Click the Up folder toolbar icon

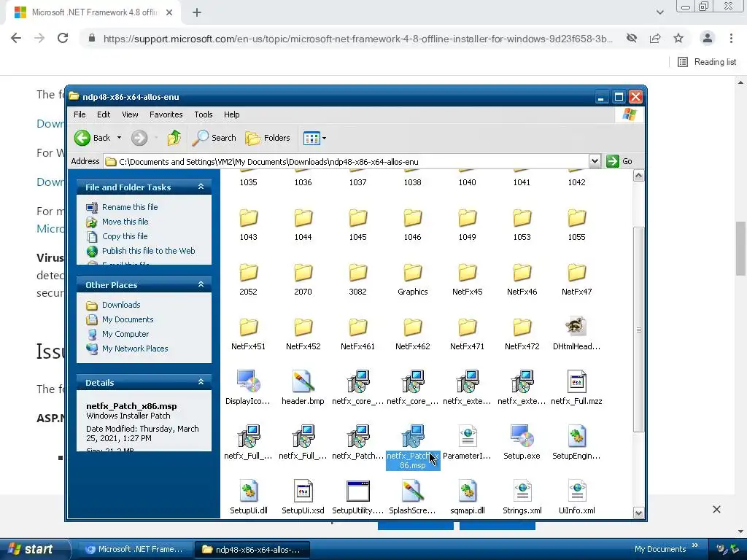174,138
